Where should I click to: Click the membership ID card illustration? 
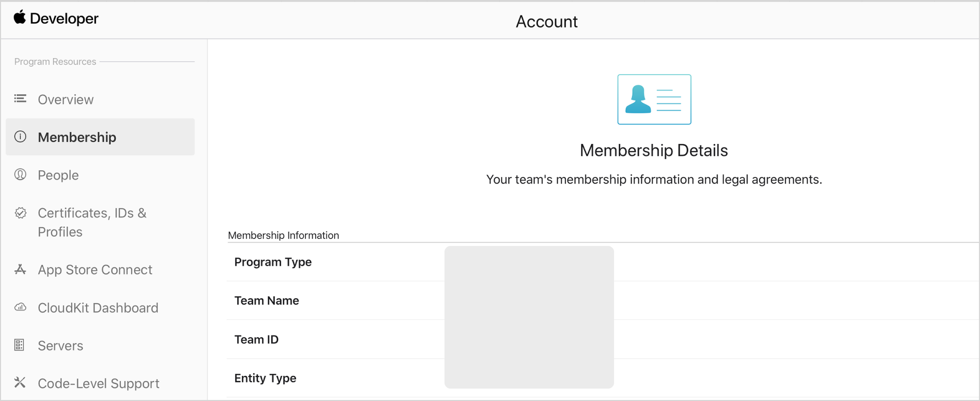pos(654,99)
